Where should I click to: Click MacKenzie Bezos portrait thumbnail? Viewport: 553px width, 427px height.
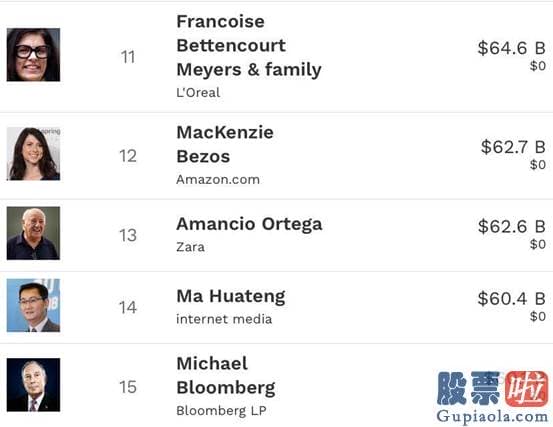coord(34,154)
